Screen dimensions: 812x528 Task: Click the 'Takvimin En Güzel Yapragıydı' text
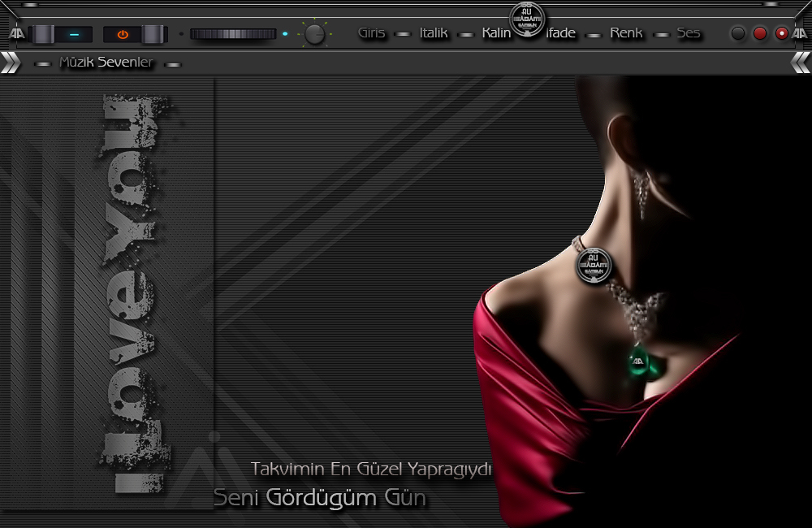coord(371,469)
